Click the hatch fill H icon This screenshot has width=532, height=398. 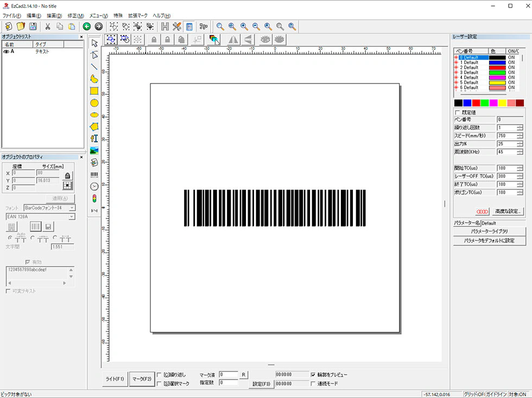[x=165, y=27]
